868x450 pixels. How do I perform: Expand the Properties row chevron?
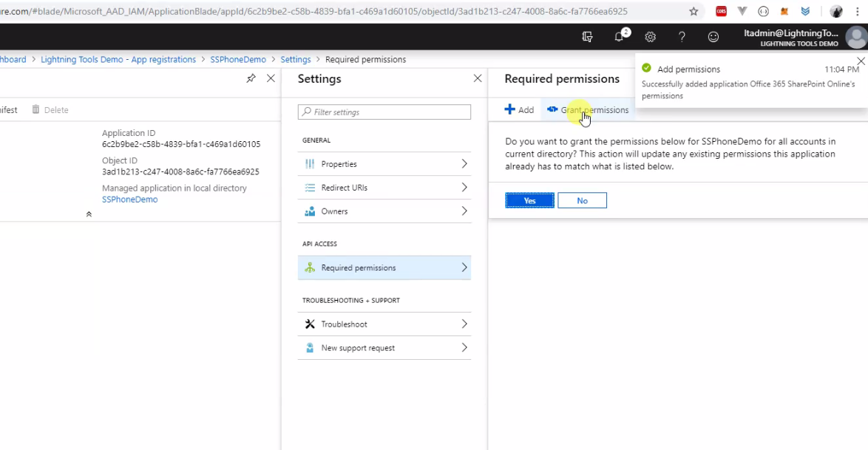[464, 164]
